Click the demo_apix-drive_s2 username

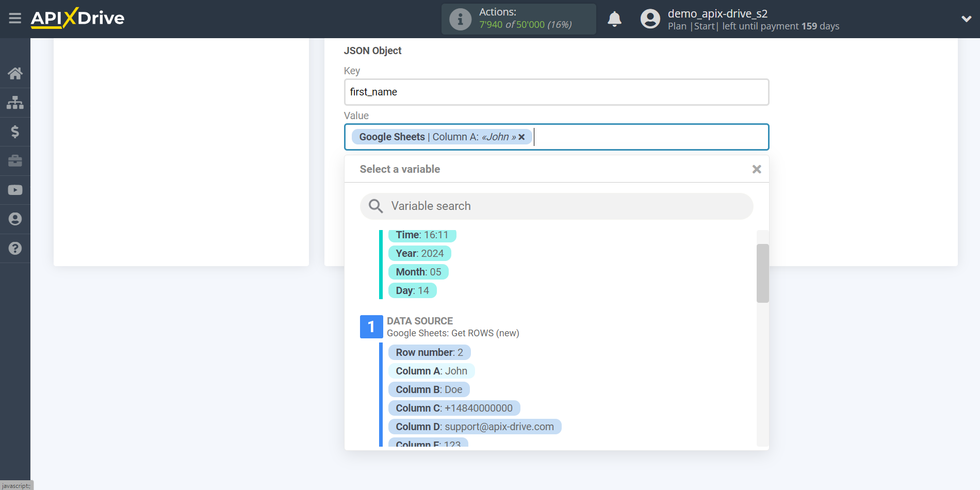[717, 13]
